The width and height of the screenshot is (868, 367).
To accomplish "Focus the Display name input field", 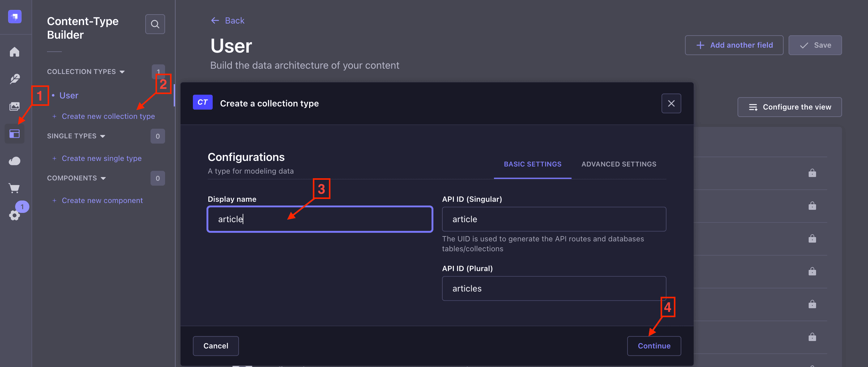I will pos(320,219).
